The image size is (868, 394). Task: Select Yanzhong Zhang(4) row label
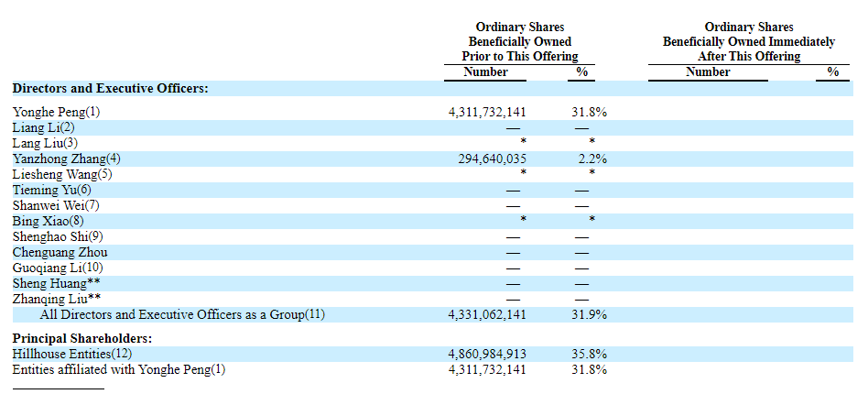coord(66,159)
